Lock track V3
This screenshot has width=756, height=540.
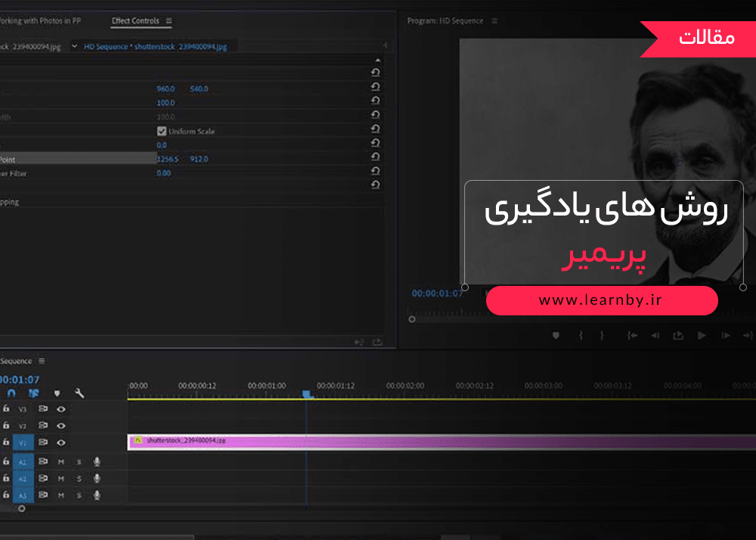click(6, 408)
